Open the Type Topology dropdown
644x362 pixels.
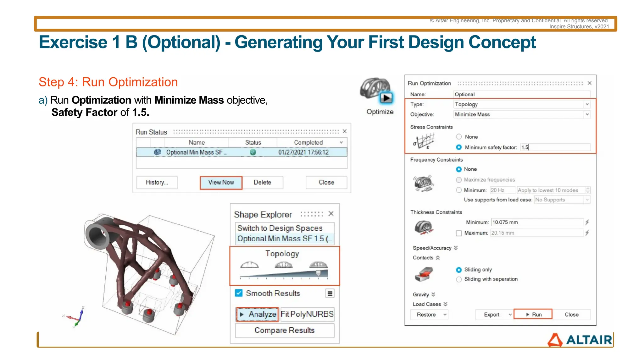tap(587, 104)
